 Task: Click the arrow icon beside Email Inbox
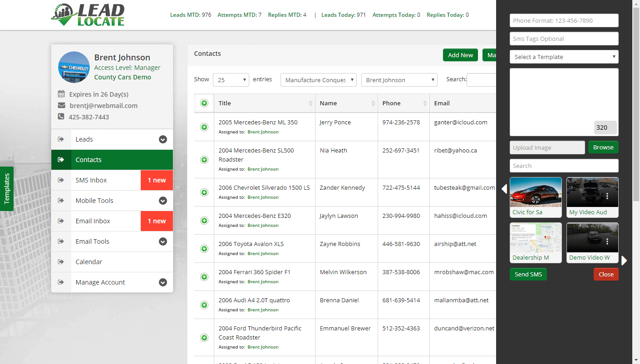[x=61, y=221]
